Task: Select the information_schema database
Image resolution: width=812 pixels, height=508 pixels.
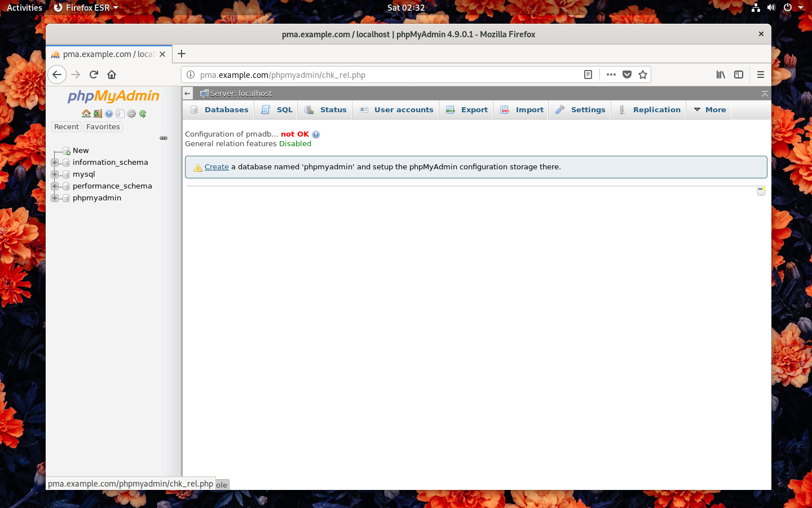Action: click(x=111, y=163)
